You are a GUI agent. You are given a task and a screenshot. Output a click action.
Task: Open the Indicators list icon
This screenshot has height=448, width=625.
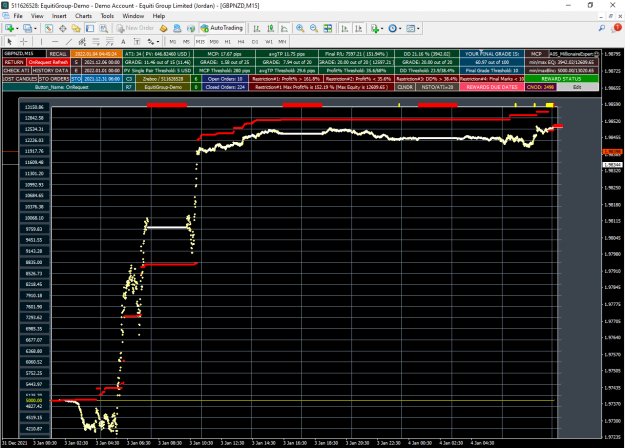[375, 28]
